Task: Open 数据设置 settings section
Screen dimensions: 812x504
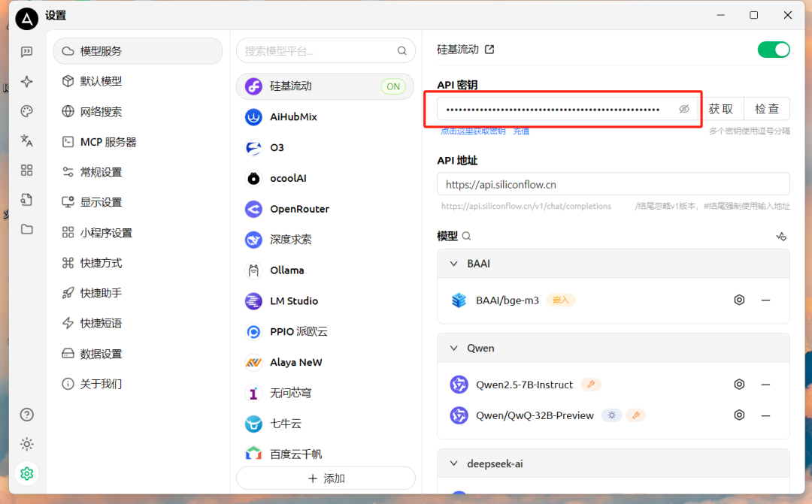Action: [138, 354]
